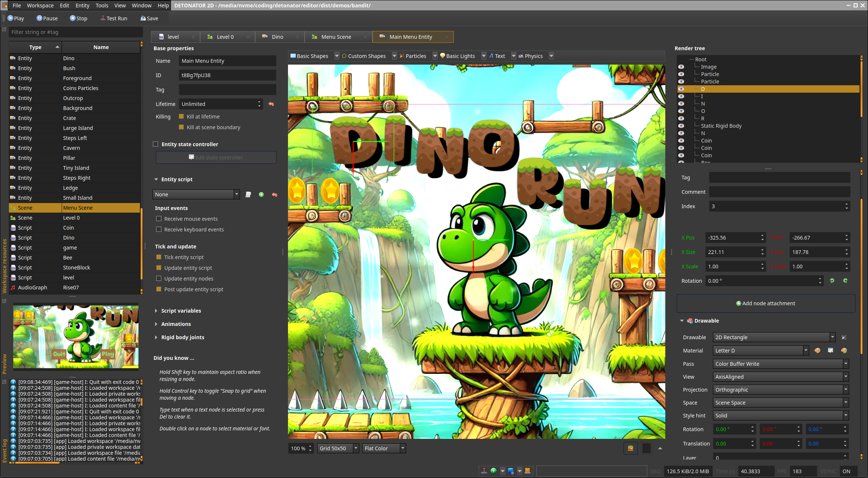Click the Test Run joystick icon
This screenshot has height=478, width=868.
[x=103, y=18]
